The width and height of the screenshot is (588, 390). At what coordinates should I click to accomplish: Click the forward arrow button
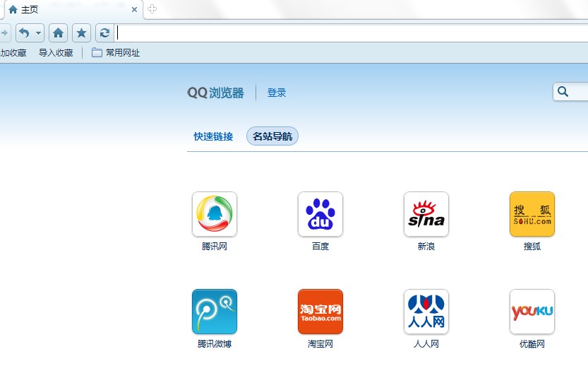[4, 33]
